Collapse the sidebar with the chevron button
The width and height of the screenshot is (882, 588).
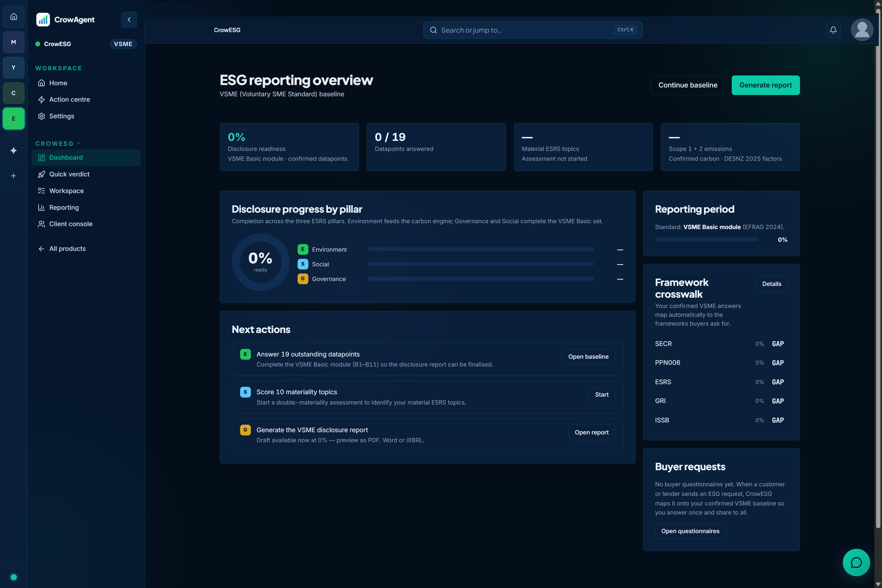click(x=129, y=19)
